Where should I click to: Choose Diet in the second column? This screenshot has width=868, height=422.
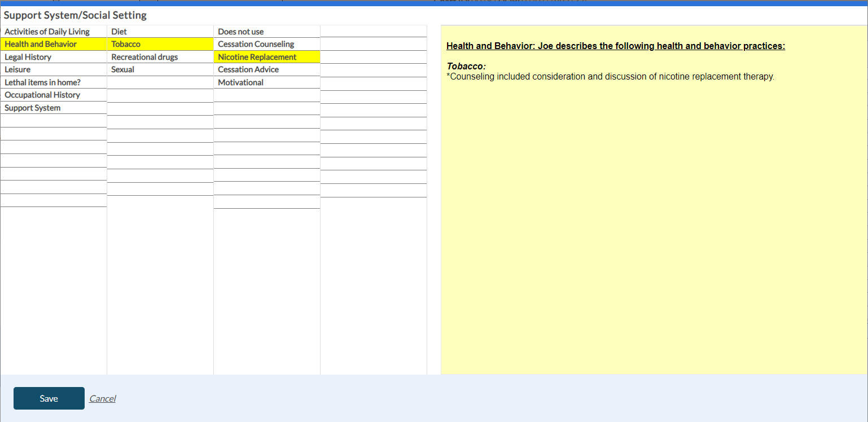(x=119, y=32)
